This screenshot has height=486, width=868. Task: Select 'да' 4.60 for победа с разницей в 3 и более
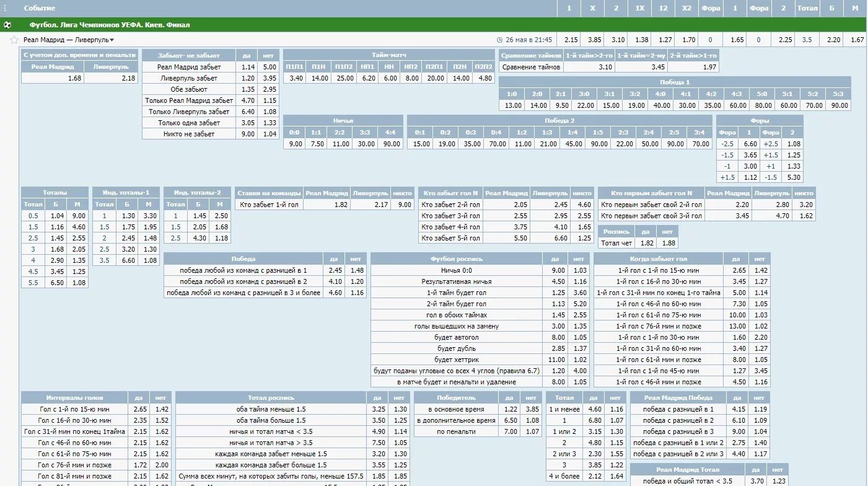[x=335, y=293]
